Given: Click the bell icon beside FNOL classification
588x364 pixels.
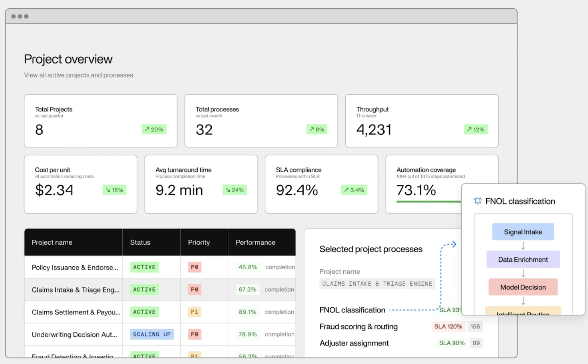Looking at the screenshot, I should coord(478,201).
